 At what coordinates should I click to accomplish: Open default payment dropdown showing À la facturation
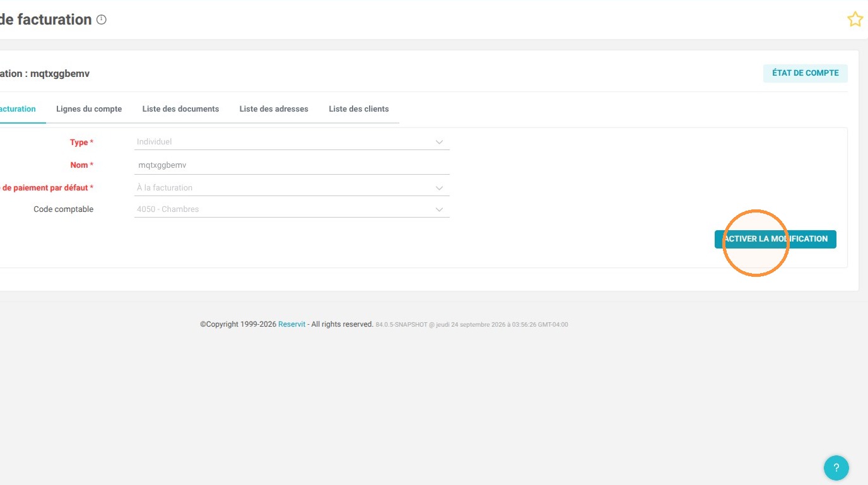click(x=292, y=188)
